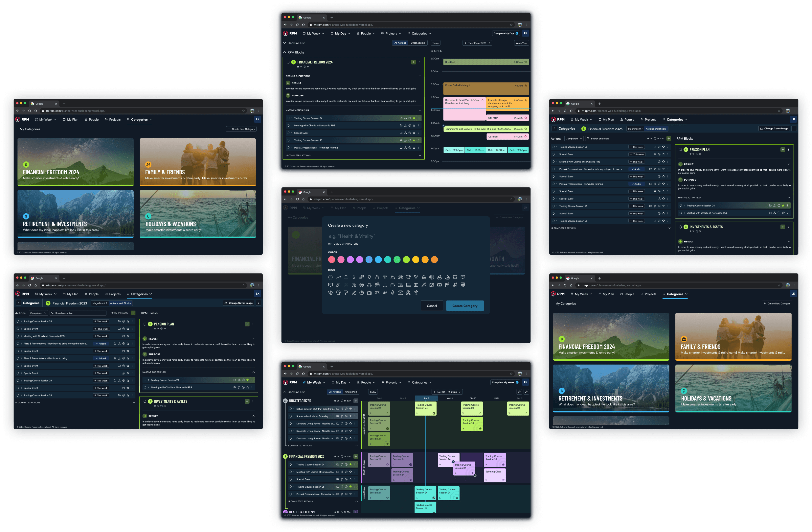Mark 'Return amazon stuff' action as complete
The image size is (812, 532).
tap(291, 409)
